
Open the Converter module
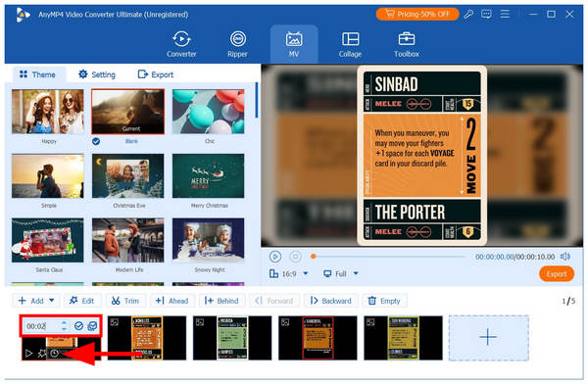[181, 44]
